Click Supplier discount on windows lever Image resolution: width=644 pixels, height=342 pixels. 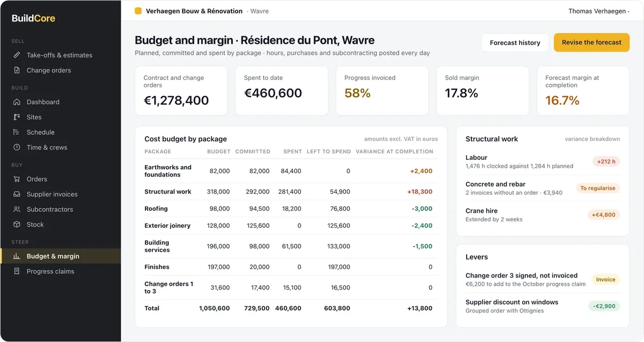click(x=543, y=306)
